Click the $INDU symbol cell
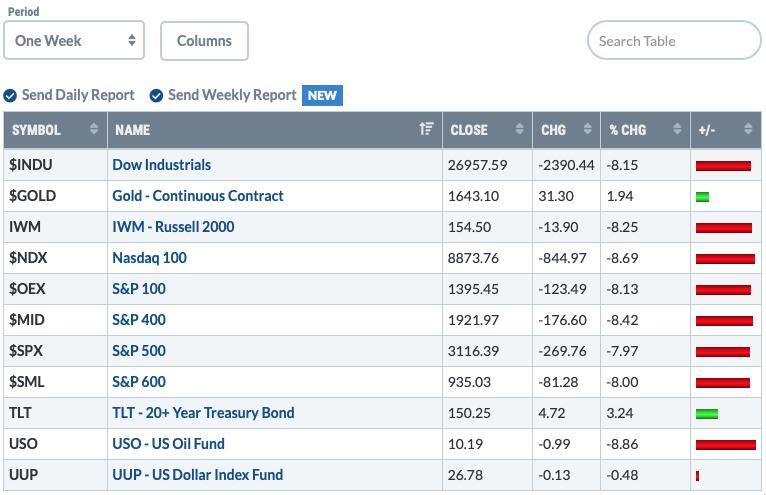 click(55, 165)
